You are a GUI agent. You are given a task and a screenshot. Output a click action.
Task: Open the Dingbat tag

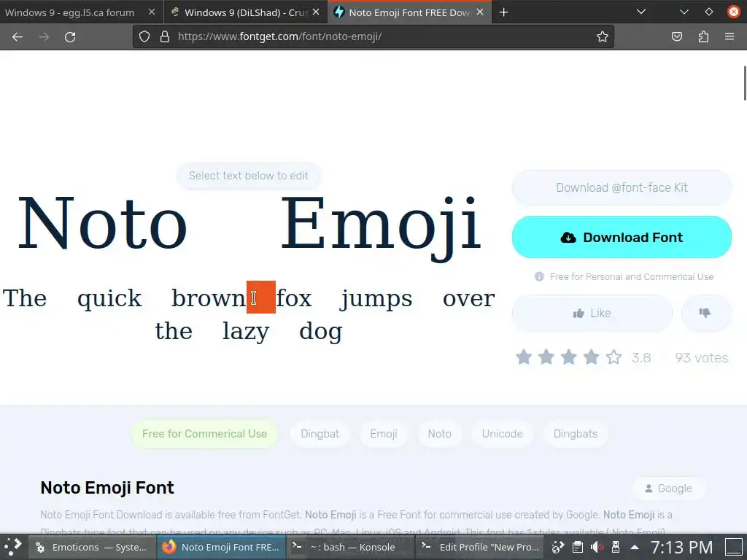(320, 434)
